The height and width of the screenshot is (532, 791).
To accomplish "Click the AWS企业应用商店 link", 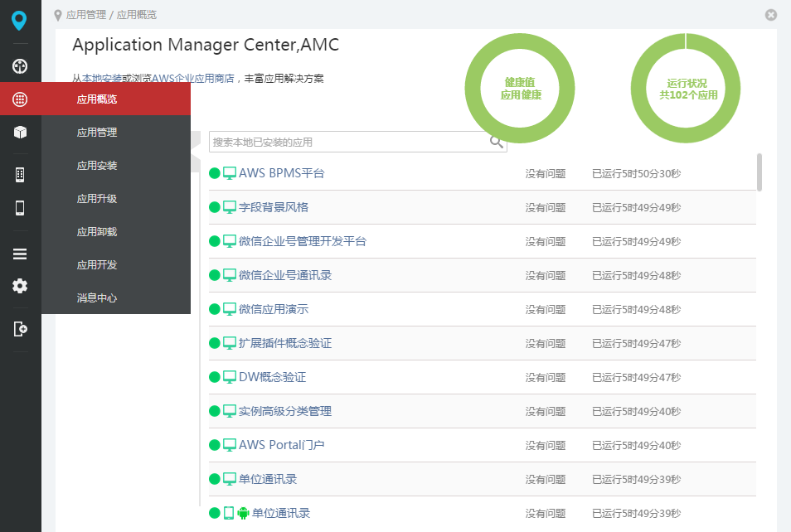I will click(193, 79).
